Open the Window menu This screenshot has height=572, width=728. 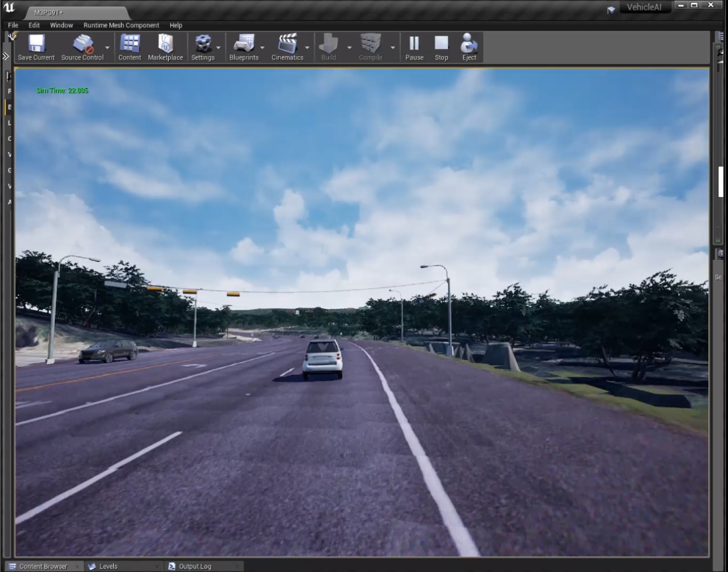tap(61, 25)
